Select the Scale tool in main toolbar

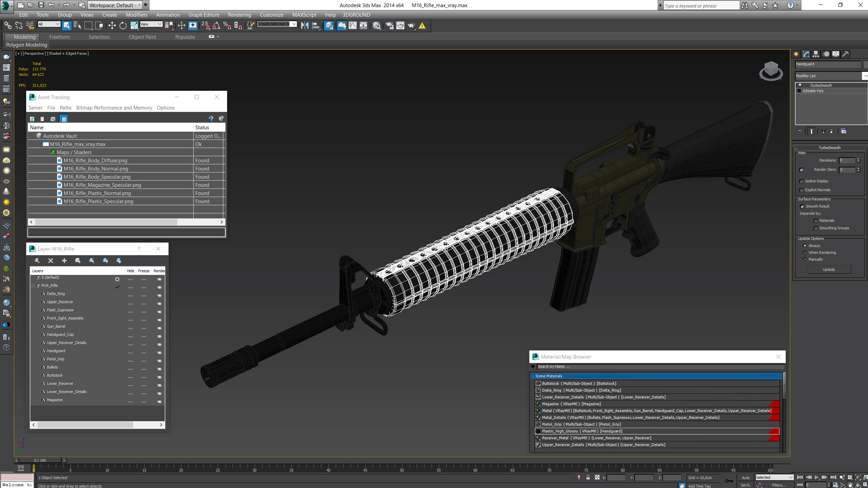(134, 26)
